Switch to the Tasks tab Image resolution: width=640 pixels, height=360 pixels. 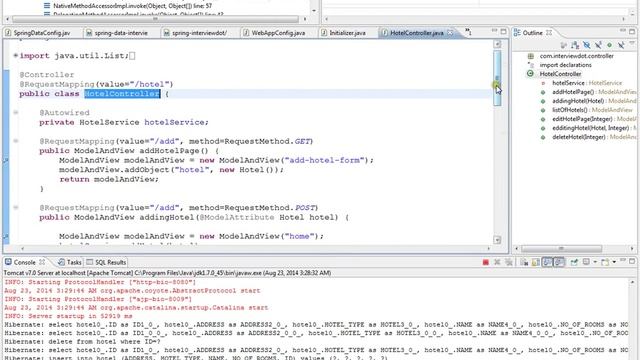(x=70, y=262)
